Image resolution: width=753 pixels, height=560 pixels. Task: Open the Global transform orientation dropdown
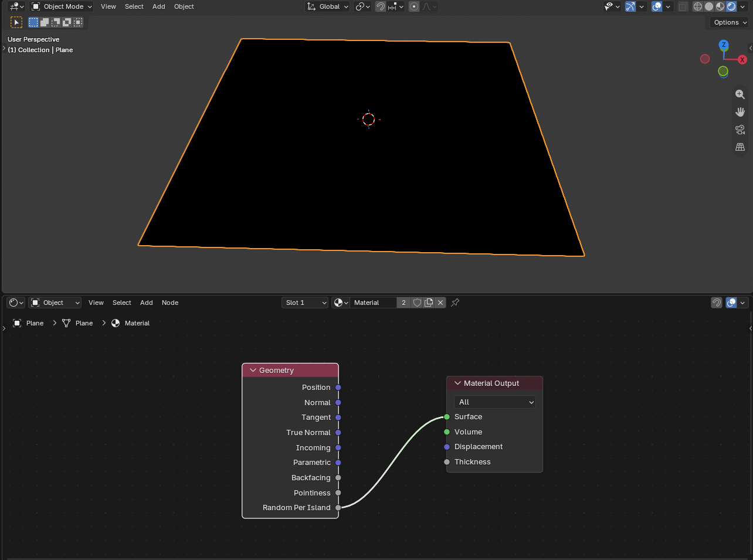tap(327, 6)
